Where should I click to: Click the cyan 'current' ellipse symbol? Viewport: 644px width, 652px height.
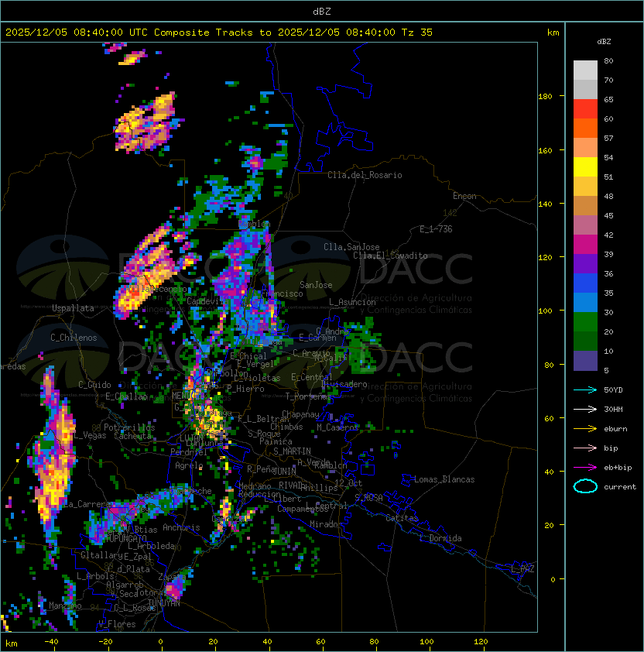(585, 486)
